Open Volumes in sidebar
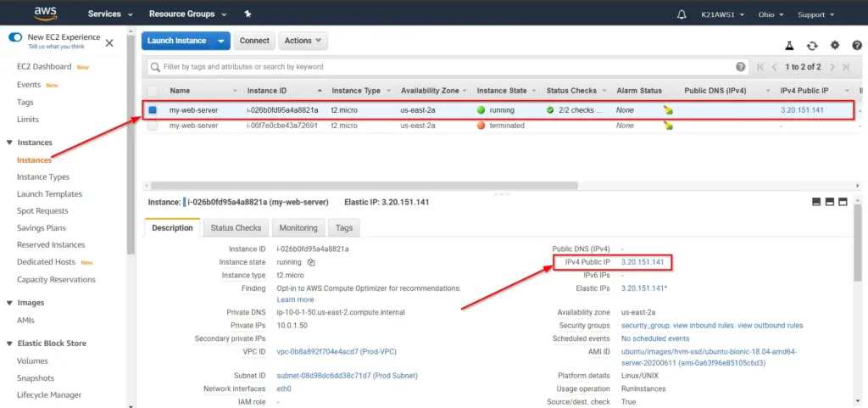Screen dimensions: 868x408 click(32, 361)
